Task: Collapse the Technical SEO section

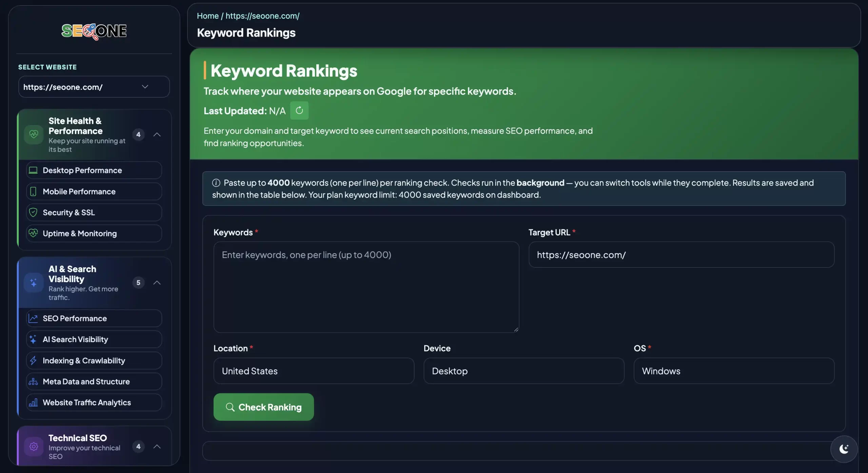Action: point(157,446)
